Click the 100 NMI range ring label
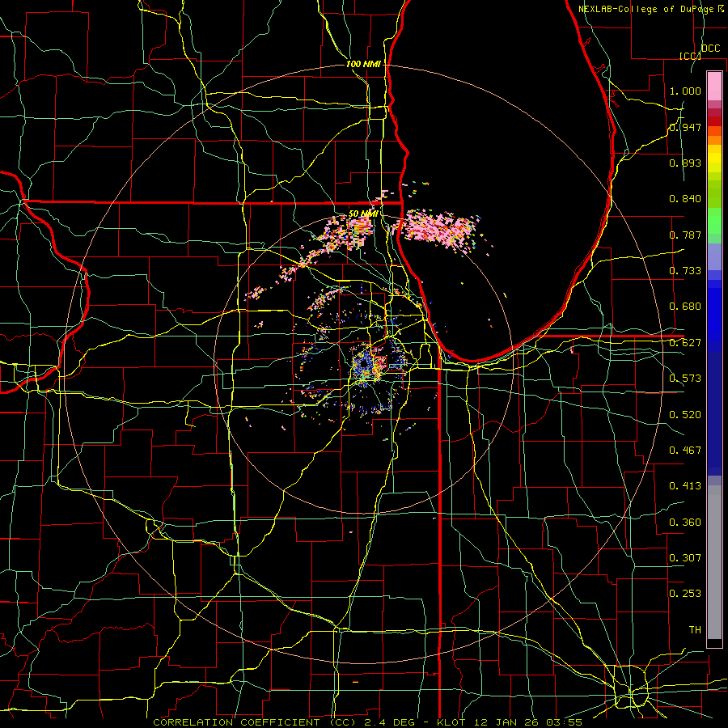 point(363,64)
